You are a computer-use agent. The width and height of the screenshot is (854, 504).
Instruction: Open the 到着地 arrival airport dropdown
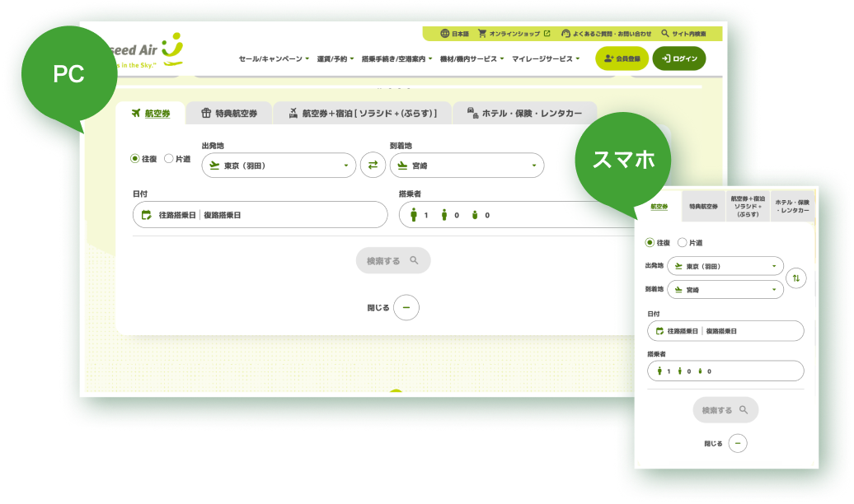tap(467, 165)
